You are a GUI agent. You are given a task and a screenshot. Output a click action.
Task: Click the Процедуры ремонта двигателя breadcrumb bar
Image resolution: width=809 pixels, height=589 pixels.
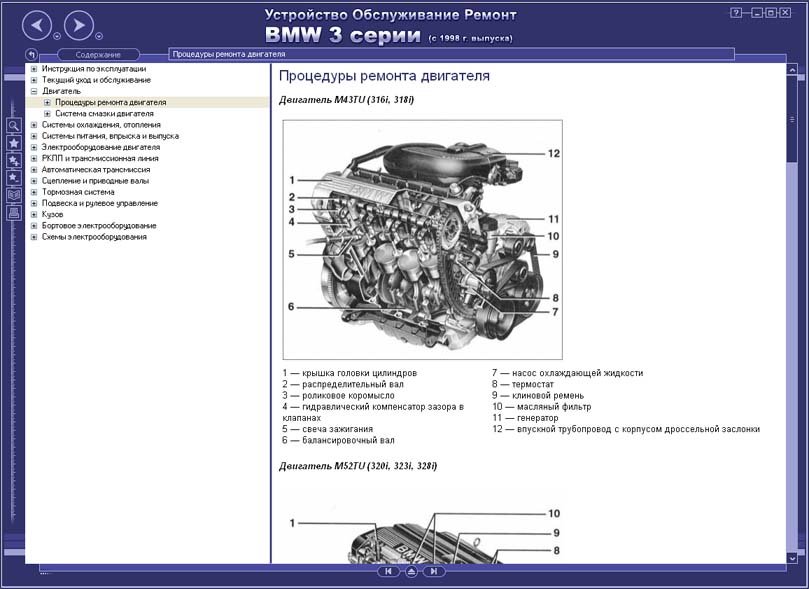click(451, 54)
